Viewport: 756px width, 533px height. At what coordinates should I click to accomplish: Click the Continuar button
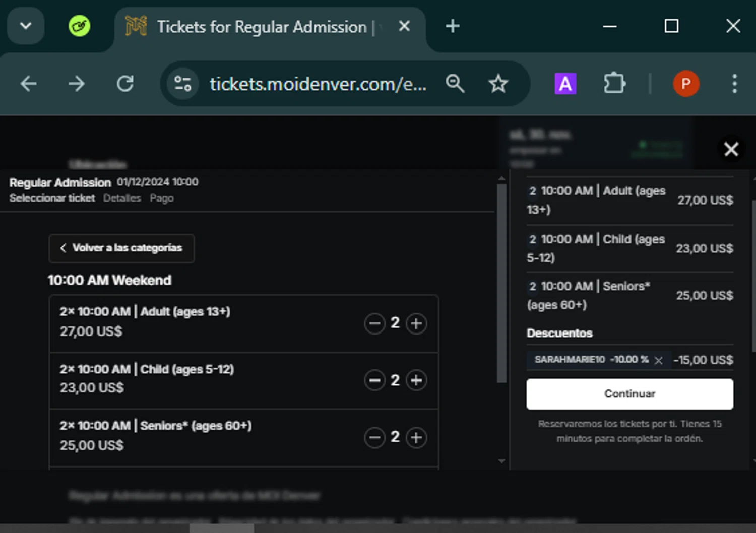(629, 394)
